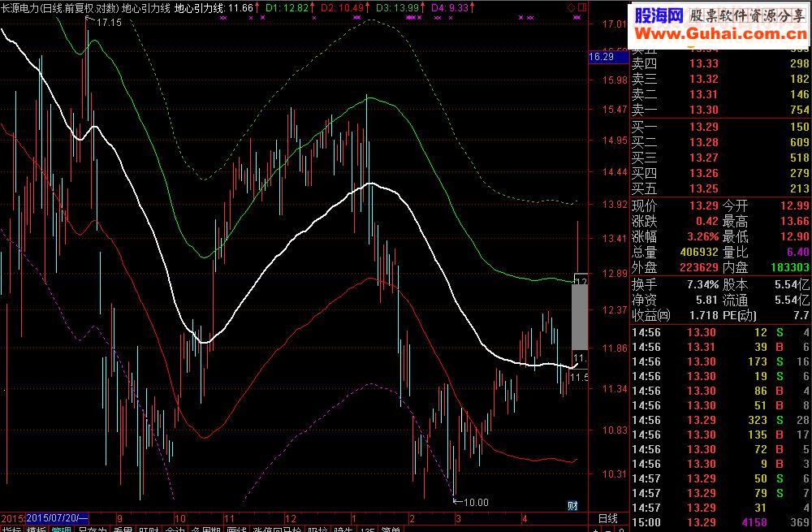Click the 2015/07/20 date box
This screenshot has height=532, width=812.
(57, 518)
